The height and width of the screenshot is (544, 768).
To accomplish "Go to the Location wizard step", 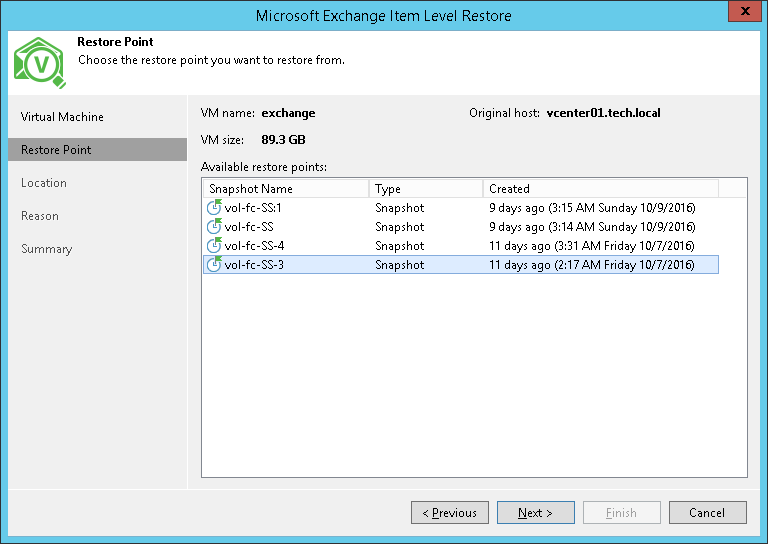I will [x=44, y=183].
